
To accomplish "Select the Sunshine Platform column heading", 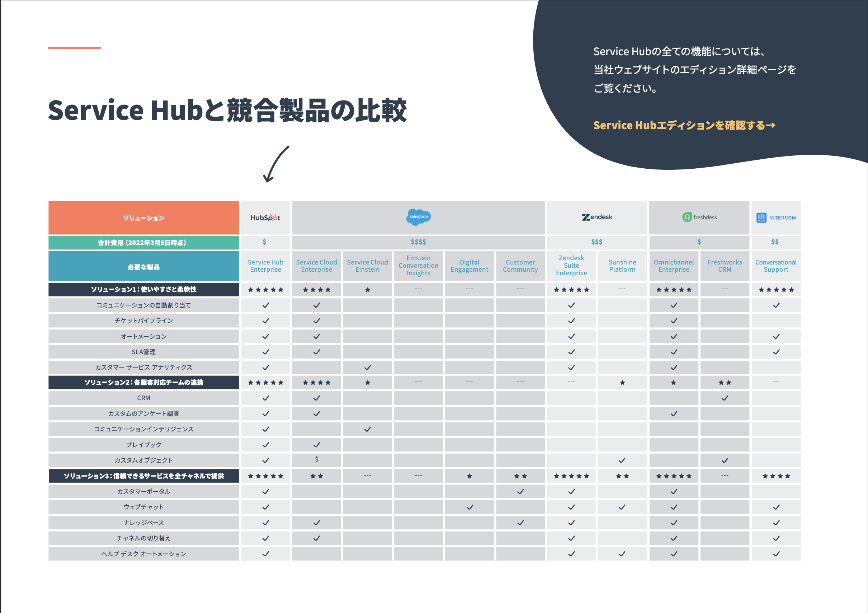I will [x=622, y=266].
